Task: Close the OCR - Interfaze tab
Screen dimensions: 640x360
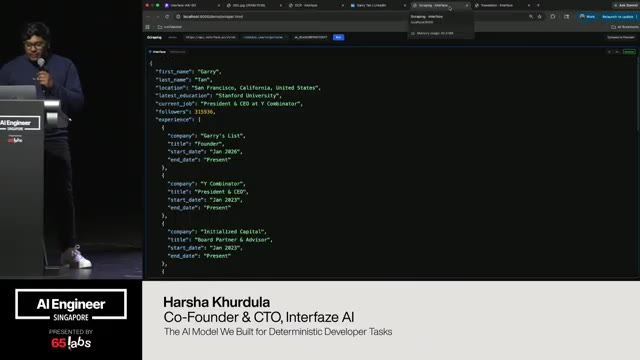Action: coord(343,5)
